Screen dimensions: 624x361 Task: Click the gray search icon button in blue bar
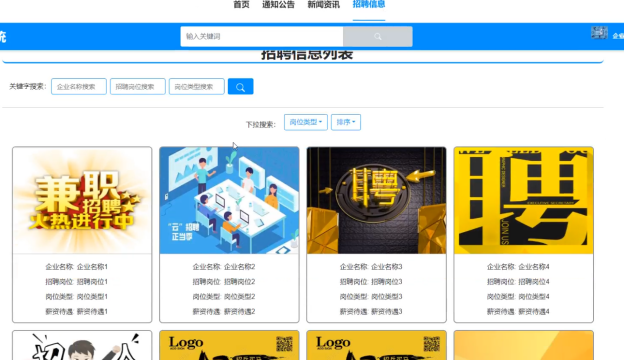[x=378, y=37]
